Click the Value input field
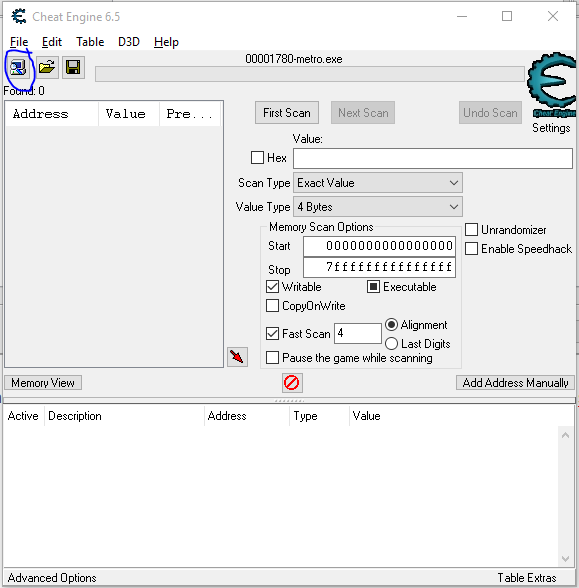 pyautogui.click(x=433, y=158)
